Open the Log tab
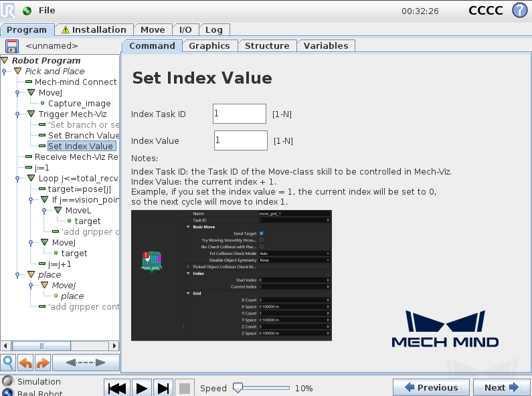Screen dimensions: 532x396 click(x=214, y=30)
